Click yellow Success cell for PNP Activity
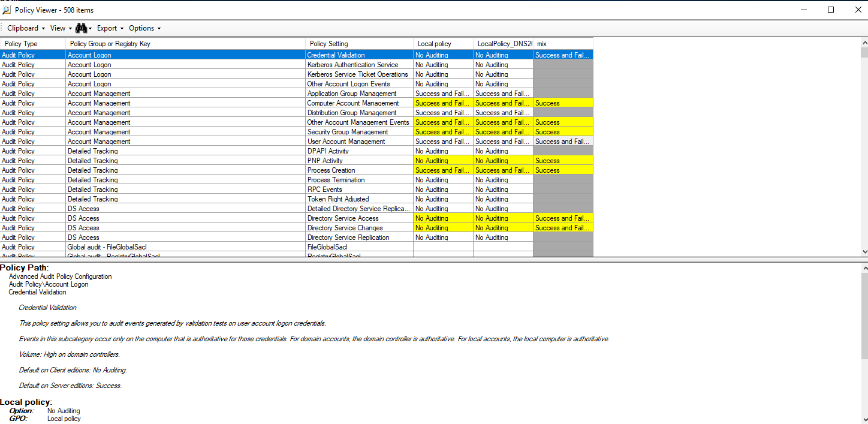868x424 pixels. (x=562, y=161)
